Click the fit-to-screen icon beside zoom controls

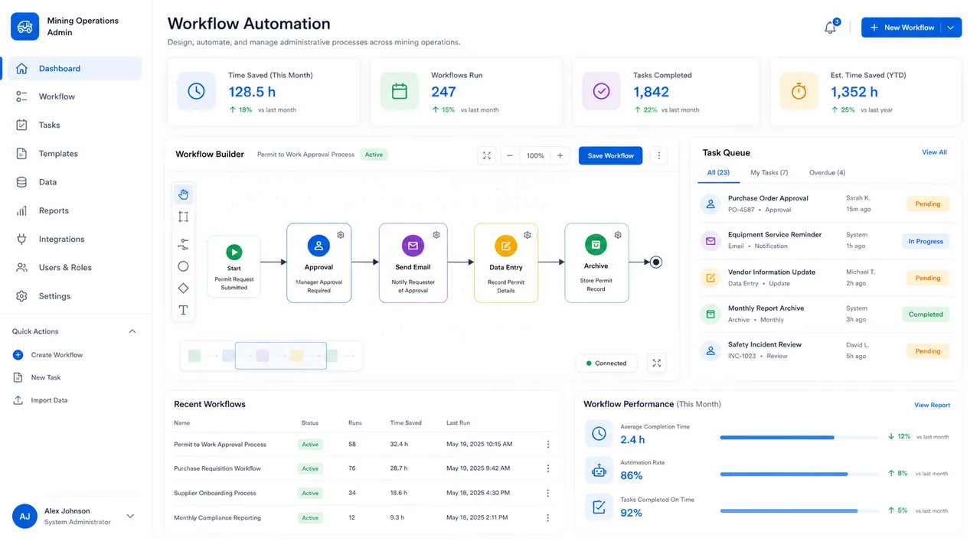pyautogui.click(x=486, y=155)
